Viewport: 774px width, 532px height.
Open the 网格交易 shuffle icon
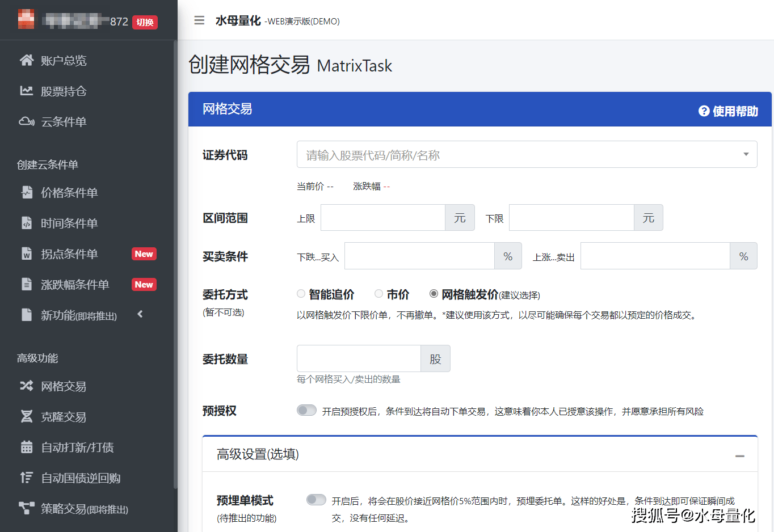[x=27, y=386]
